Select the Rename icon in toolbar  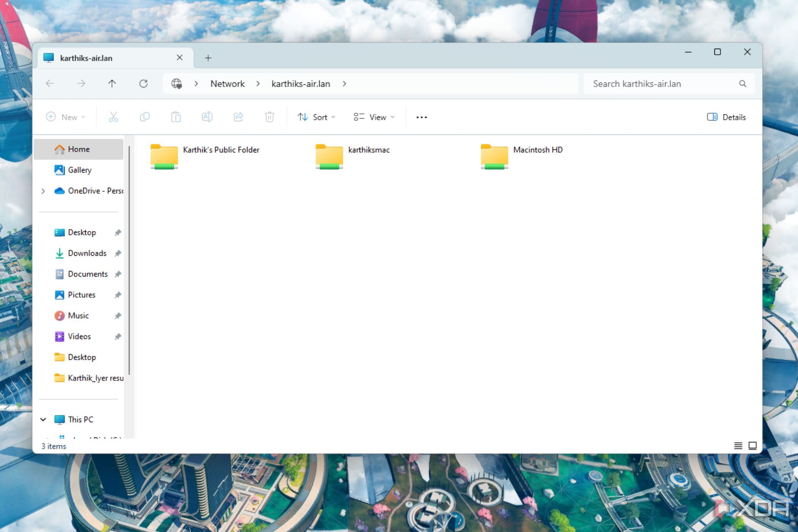pyautogui.click(x=207, y=117)
